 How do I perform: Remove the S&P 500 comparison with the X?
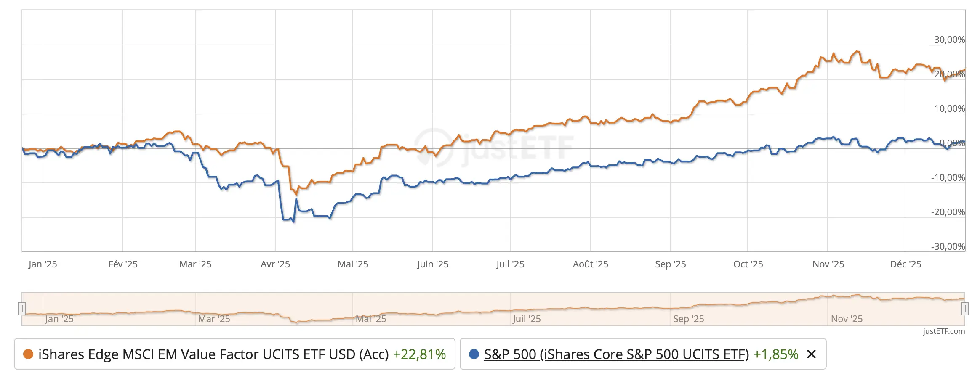point(811,354)
